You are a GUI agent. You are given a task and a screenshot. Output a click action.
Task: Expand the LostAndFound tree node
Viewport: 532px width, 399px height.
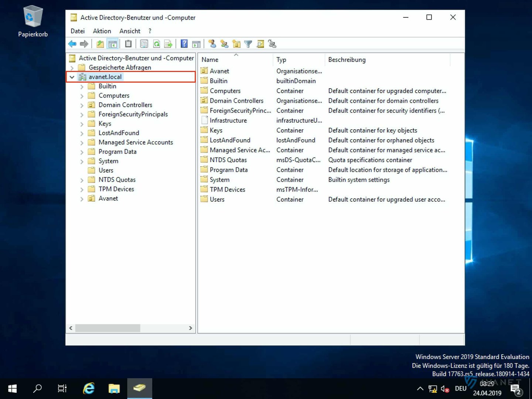click(x=82, y=133)
